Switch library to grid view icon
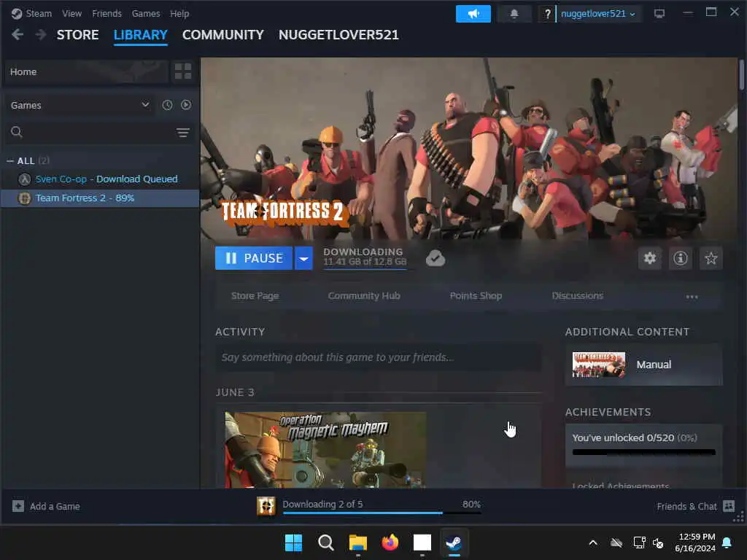 183,71
